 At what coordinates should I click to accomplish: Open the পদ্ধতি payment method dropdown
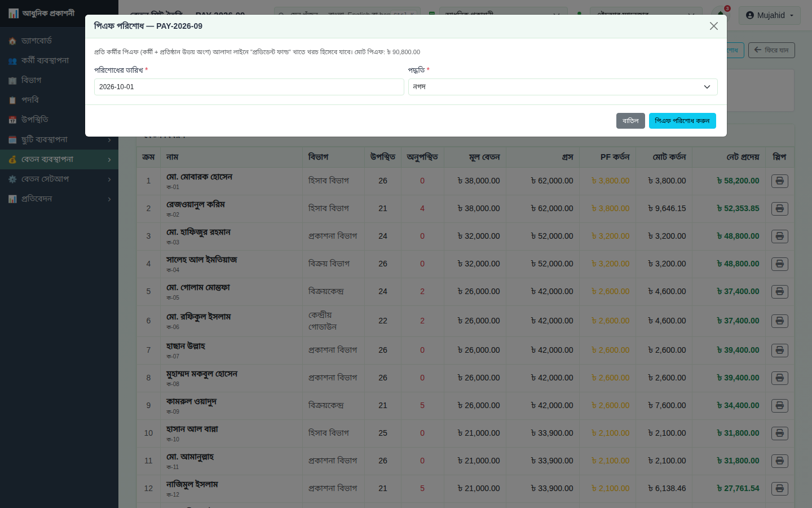point(563,87)
